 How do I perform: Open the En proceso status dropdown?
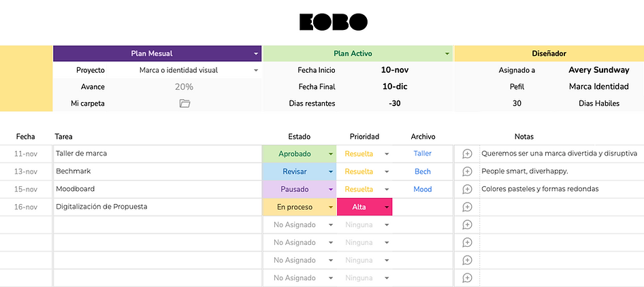point(331,207)
